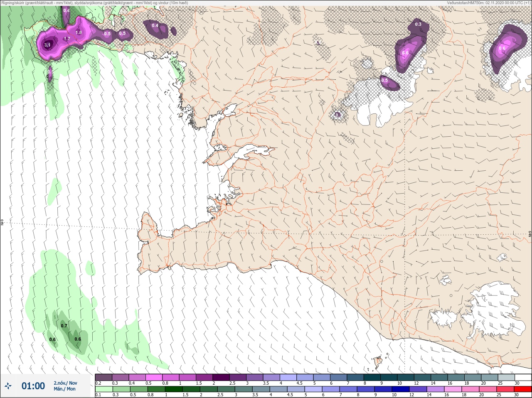Image resolution: width=532 pixels, height=398 pixels.
Task: Select the 10 dark teal swatch in upper legend
Action: (x=406, y=377)
